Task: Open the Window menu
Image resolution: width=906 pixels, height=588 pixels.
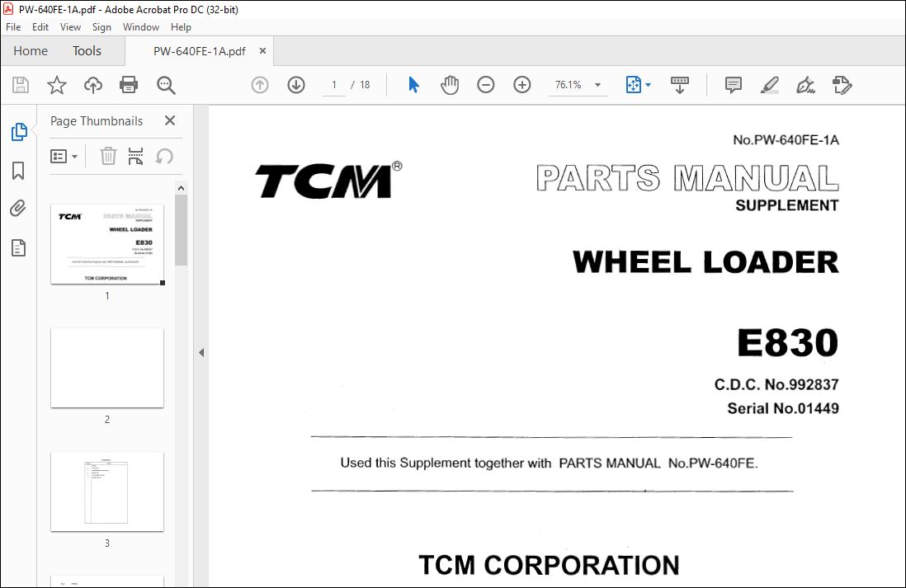Action: (141, 27)
